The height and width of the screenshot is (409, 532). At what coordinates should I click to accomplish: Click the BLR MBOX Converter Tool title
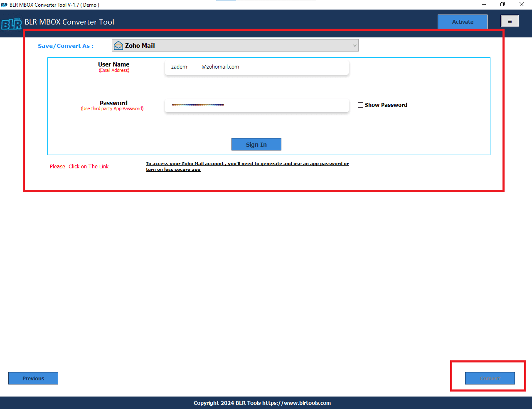69,22
